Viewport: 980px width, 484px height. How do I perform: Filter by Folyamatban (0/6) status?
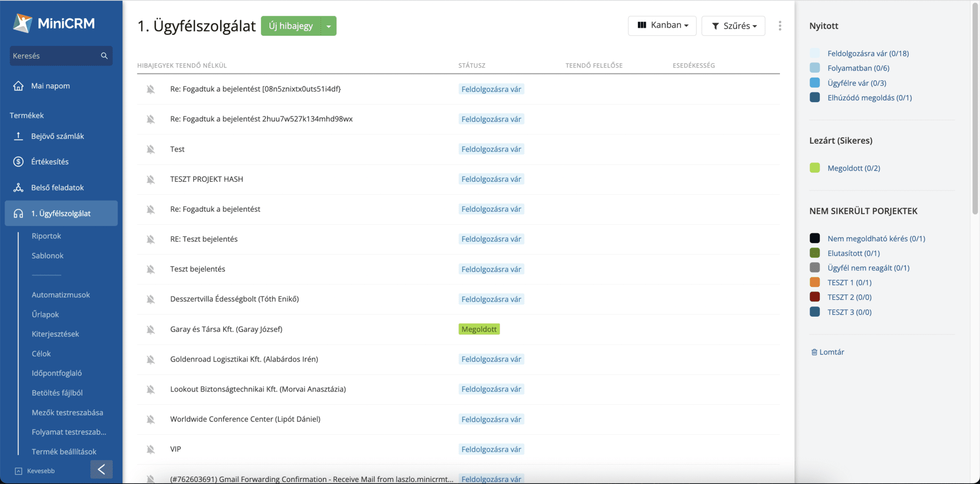tap(859, 68)
